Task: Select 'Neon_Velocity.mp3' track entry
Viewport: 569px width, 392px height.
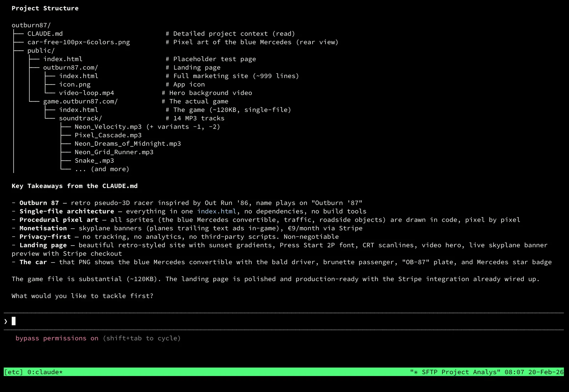Action: (108, 127)
